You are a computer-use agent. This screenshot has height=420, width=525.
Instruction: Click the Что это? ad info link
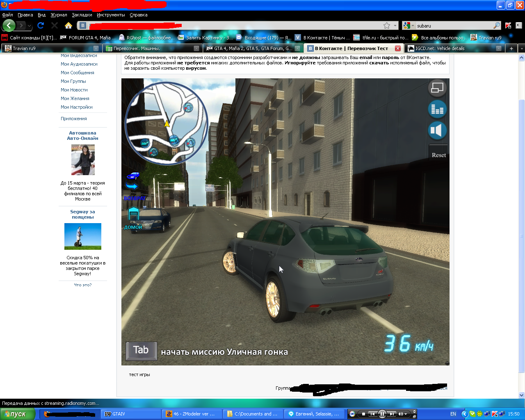pos(83,285)
